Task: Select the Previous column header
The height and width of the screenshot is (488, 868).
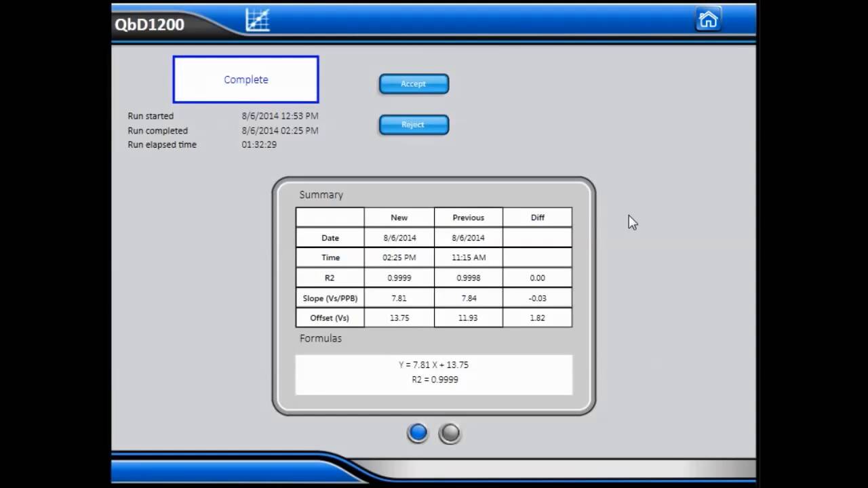Action: (469, 218)
